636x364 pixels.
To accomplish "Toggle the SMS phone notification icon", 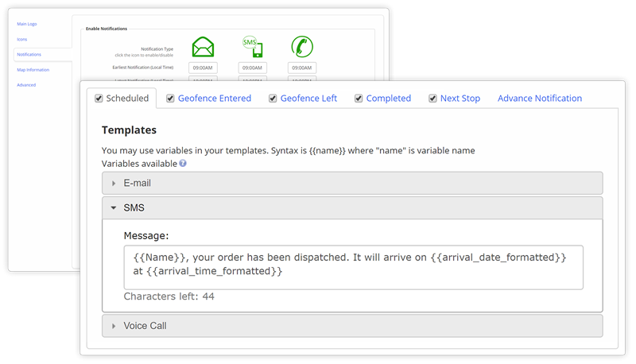I will point(252,46).
